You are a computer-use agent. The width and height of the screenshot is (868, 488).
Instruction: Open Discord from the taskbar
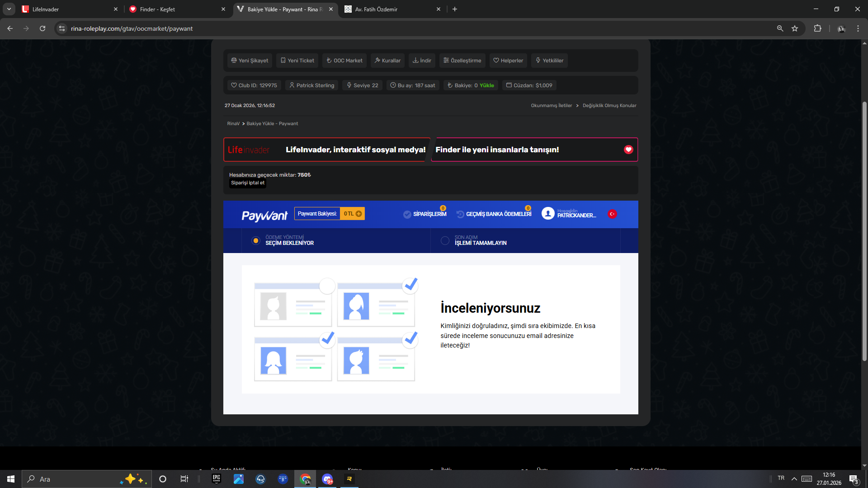327,479
